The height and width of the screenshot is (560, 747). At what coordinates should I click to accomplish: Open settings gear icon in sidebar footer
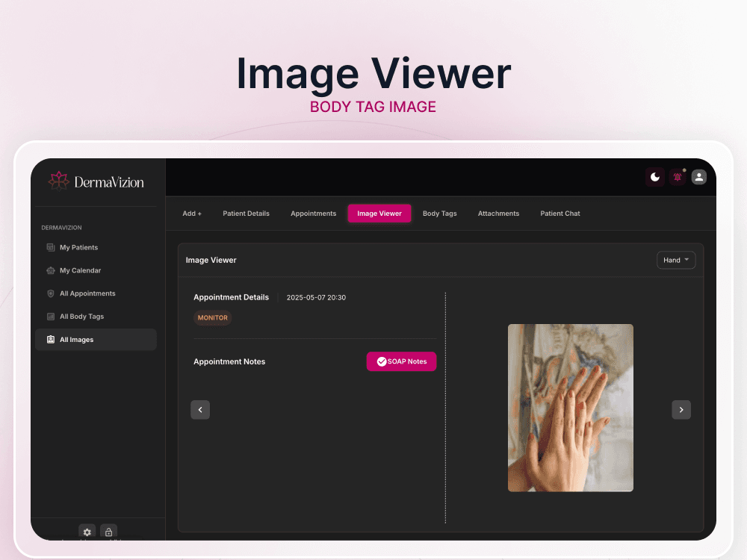pos(87,532)
